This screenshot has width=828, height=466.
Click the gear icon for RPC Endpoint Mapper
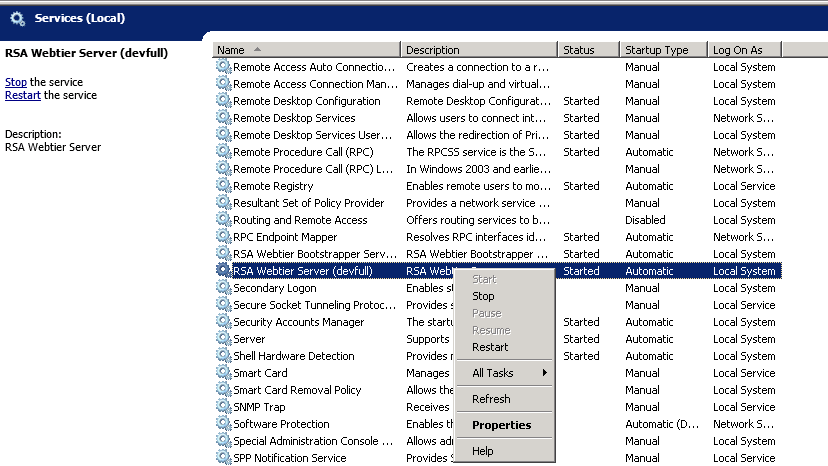pos(223,237)
